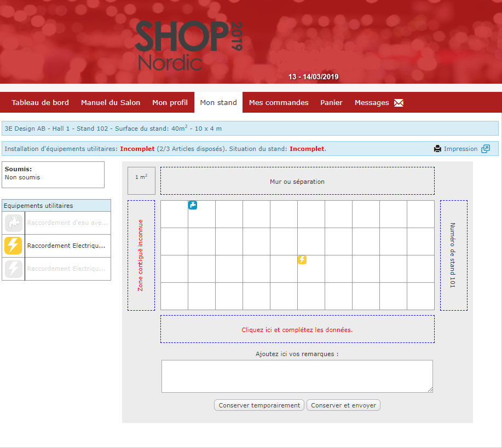Open the Tableau de bord tab
The image size is (502, 448).
click(41, 102)
